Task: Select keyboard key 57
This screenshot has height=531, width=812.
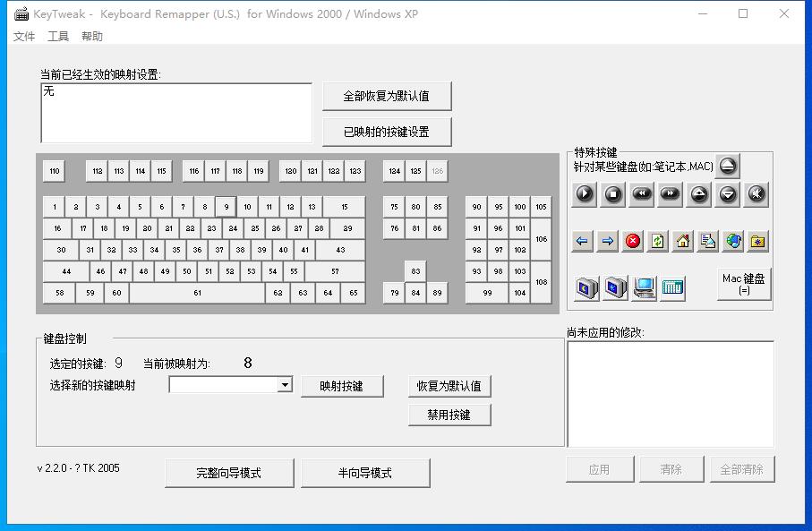Action: pos(335,271)
